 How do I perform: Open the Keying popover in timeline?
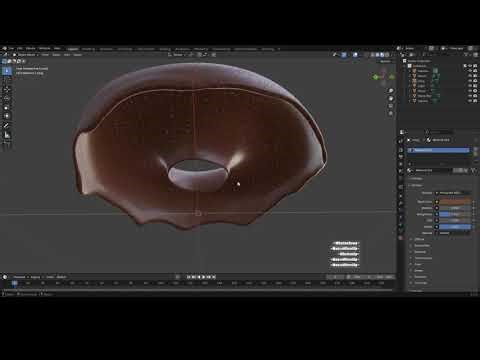tap(36, 277)
